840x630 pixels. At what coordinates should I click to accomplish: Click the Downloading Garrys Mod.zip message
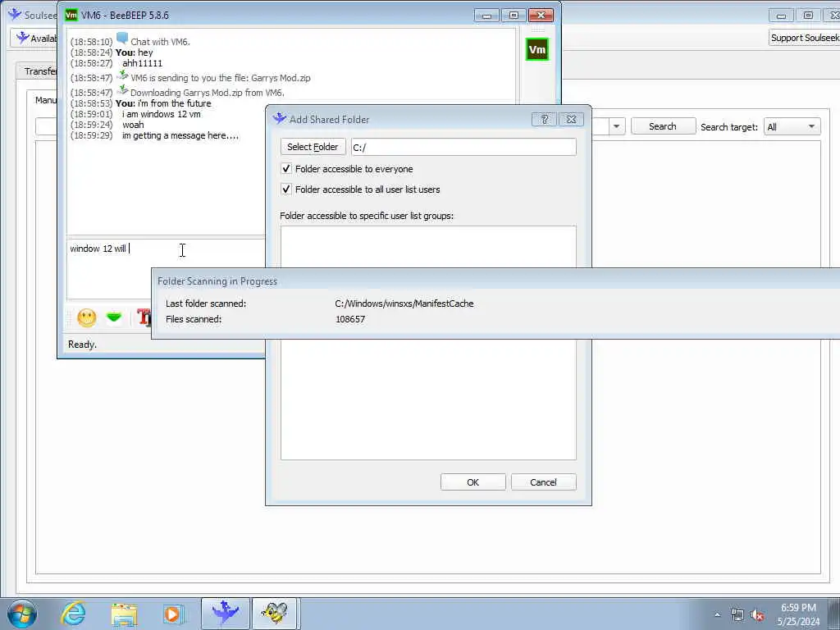pos(207,93)
